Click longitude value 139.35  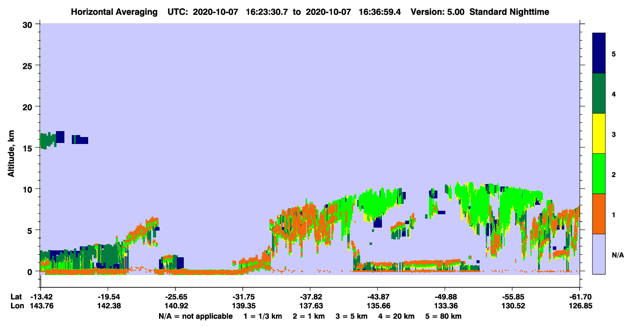coord(243,306)
